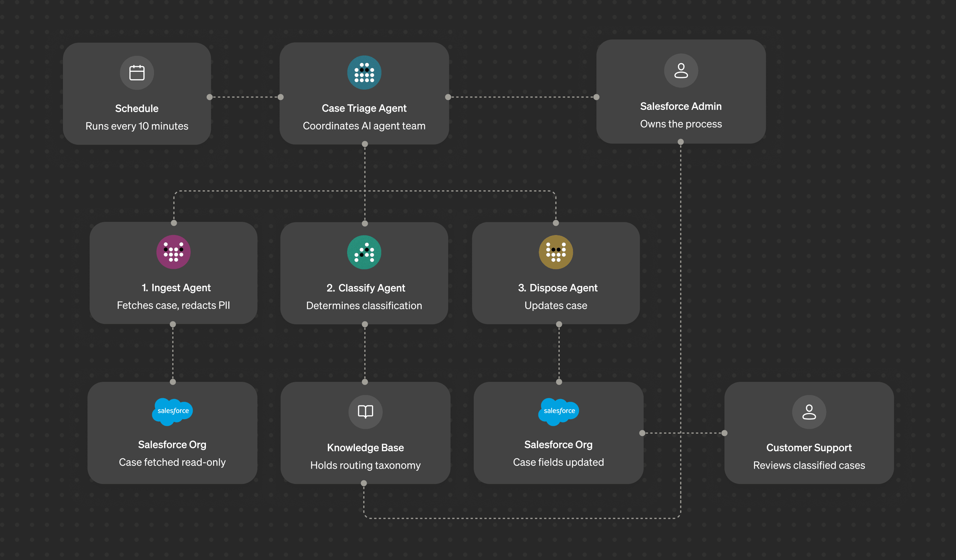The image size is (956, 560).
Task: Click connector dot atop "Case fetched read-only" card
Action: 173,382
